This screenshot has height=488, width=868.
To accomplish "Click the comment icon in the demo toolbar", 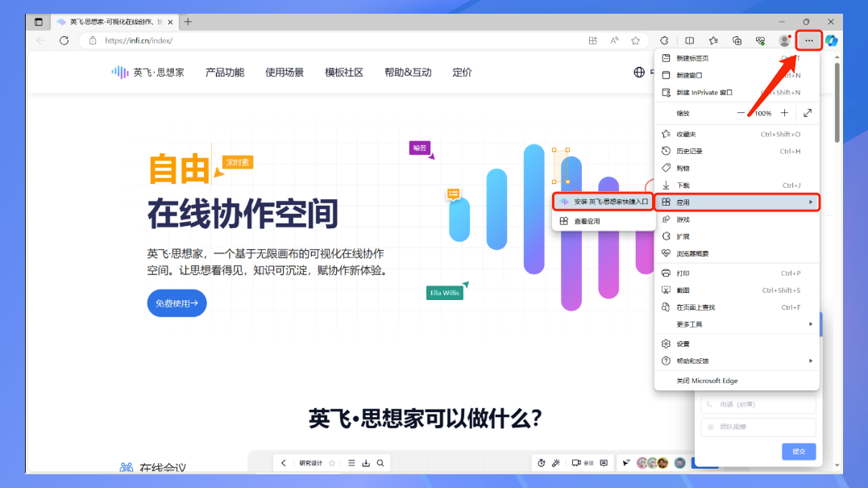I will (604, 463).
